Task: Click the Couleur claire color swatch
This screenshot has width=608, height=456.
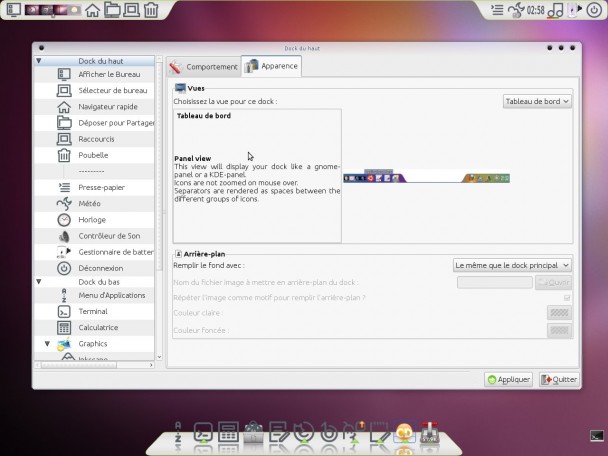Action: 559,313
